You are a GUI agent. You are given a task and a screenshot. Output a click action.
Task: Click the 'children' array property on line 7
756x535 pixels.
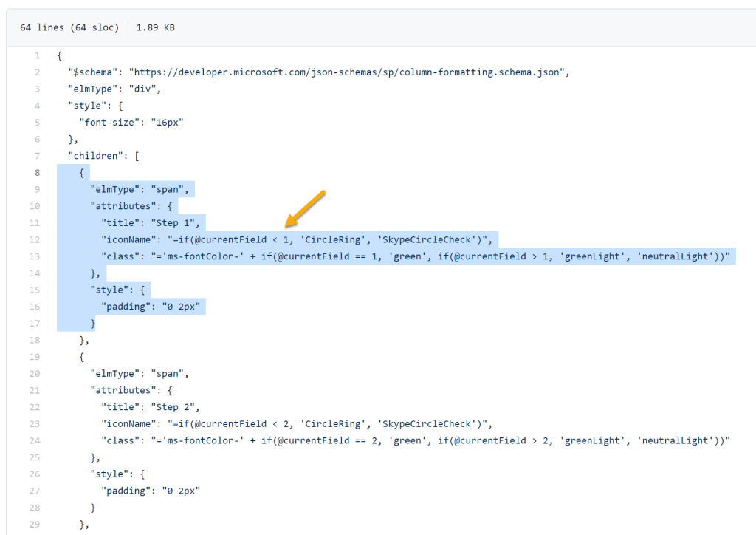89,155
